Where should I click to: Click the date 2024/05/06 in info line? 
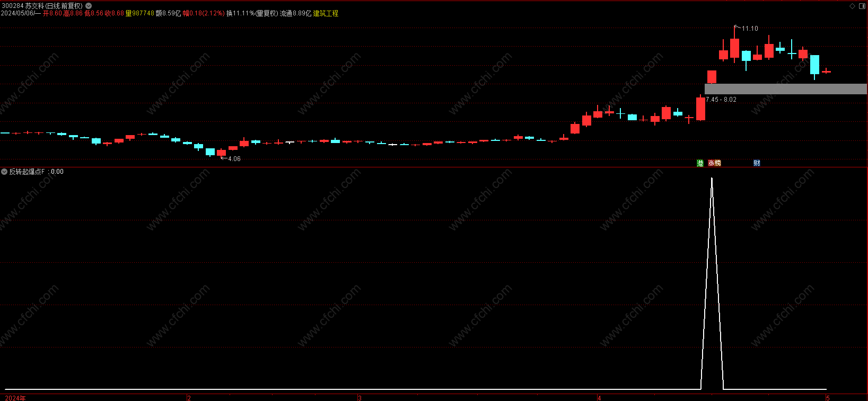pos(17,13)
